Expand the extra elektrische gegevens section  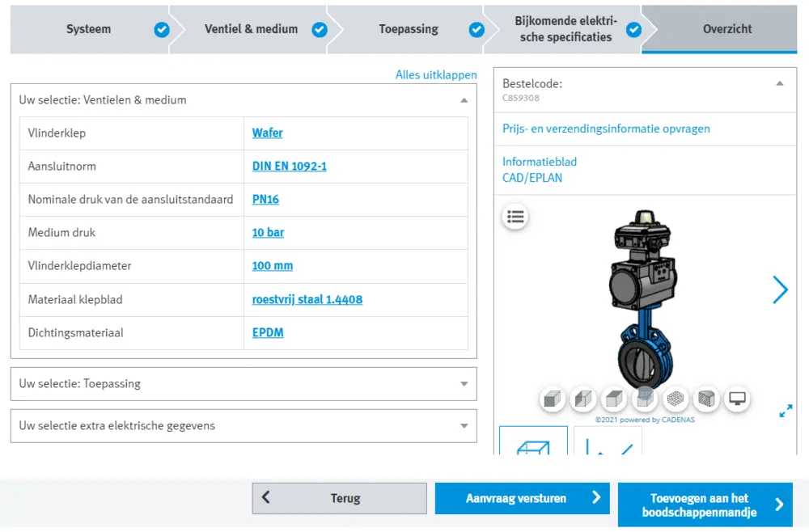(x=464, y=426)
